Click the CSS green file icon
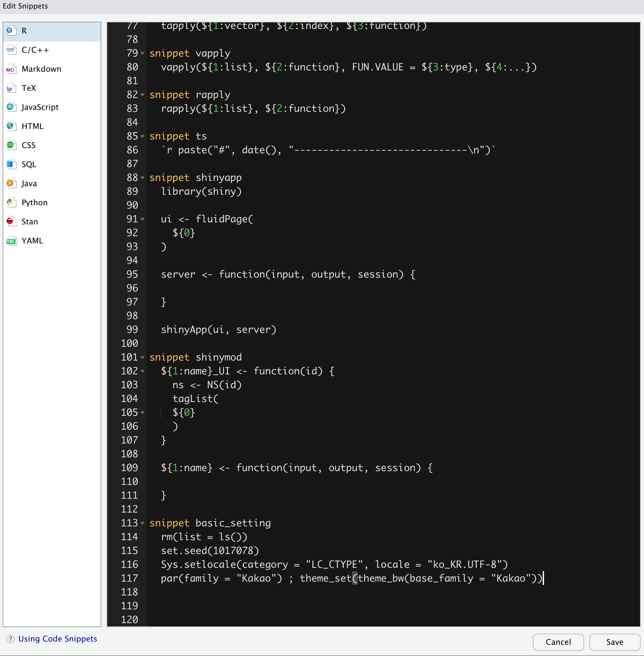 (11, 145)
